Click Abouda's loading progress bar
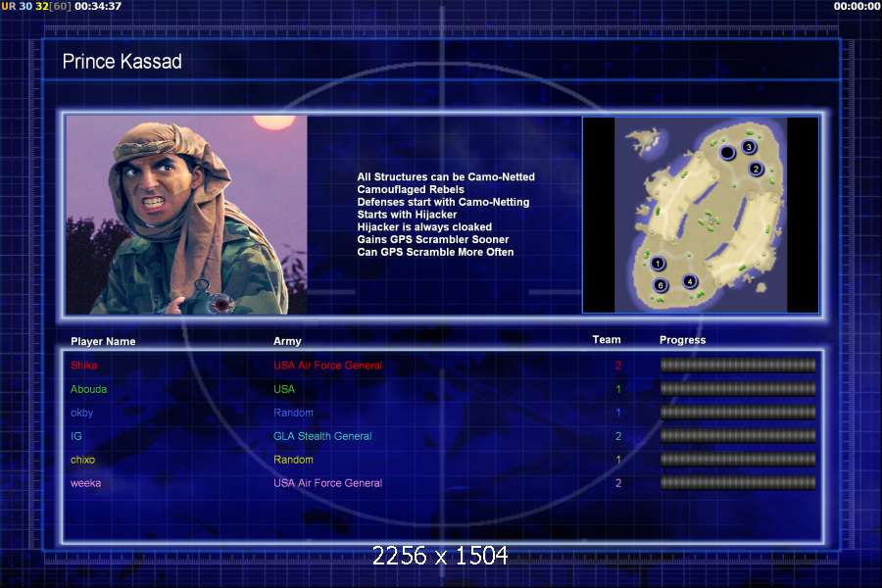882x588 pixels. coord(738,389)
